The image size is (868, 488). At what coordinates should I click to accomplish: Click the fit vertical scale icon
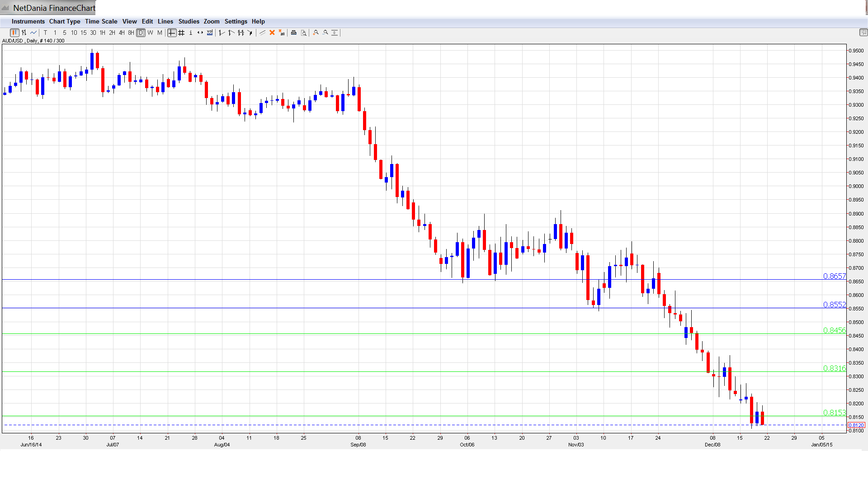click(x=335, y=33)
